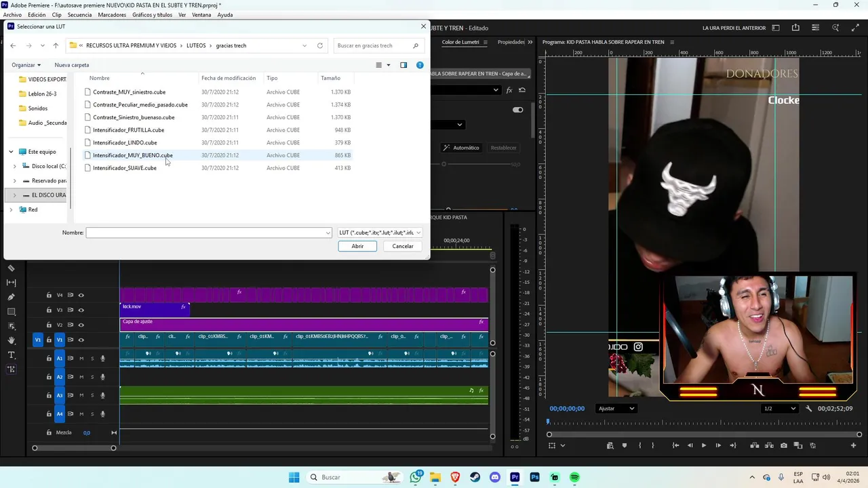This screenshot has width=868, height=488.
Task: Open Gráficos y títulos menu
Action: pyautogui.click(x=152, y=15)
